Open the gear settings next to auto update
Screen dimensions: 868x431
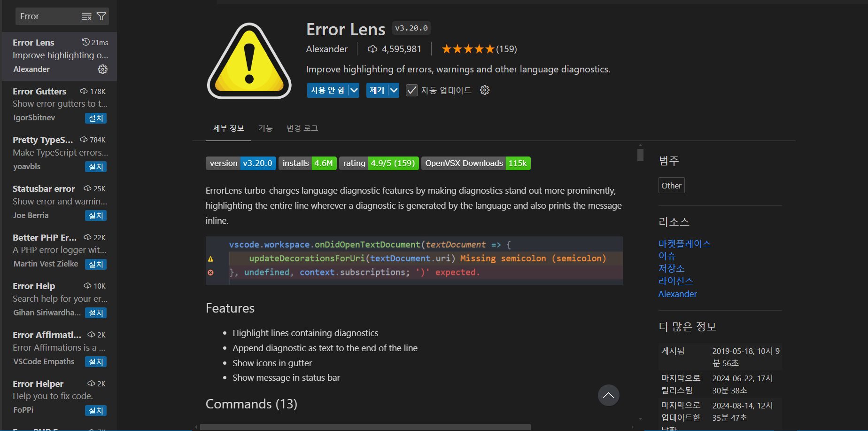click(x=485, y=90)
